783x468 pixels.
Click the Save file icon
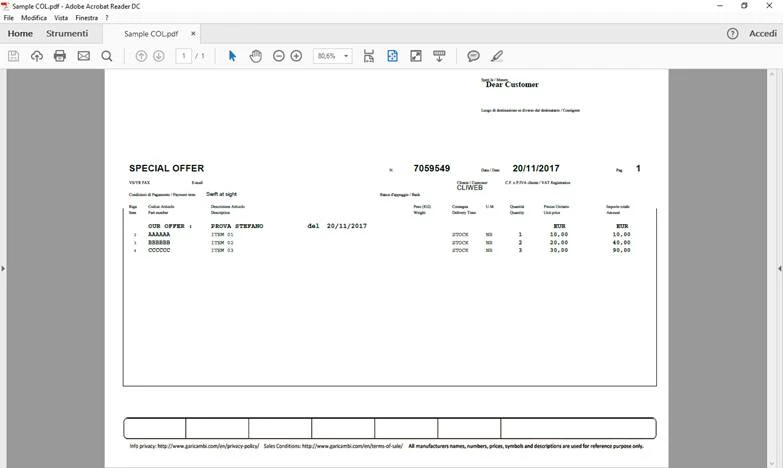pyautogui.click(x=13, y=56)
